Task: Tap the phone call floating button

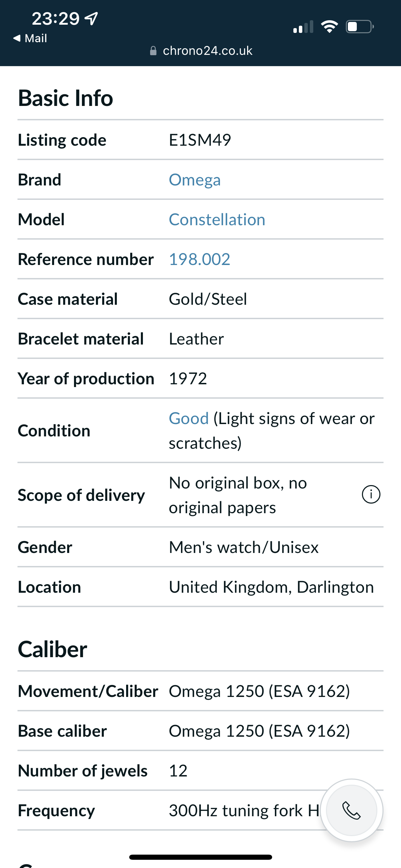Action: (x=352, y=810)
